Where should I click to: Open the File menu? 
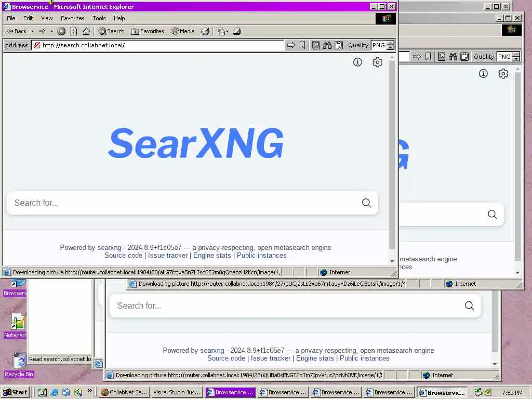(x=11, y=18)
